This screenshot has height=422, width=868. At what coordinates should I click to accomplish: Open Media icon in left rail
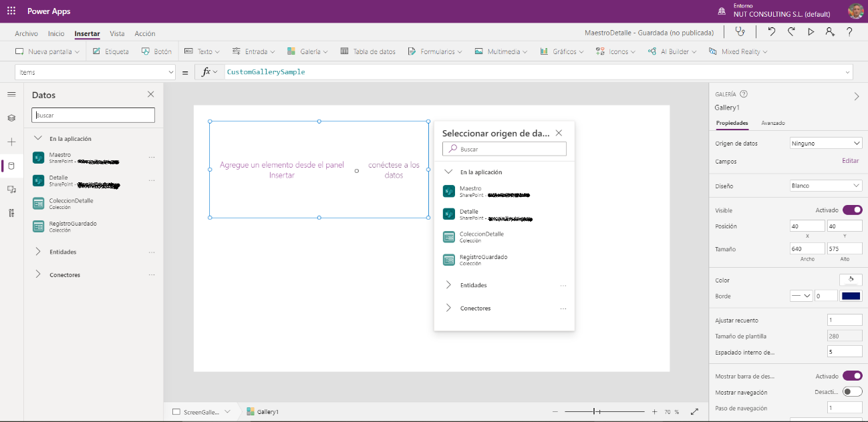pyautogui.click(x=11, y=190)
